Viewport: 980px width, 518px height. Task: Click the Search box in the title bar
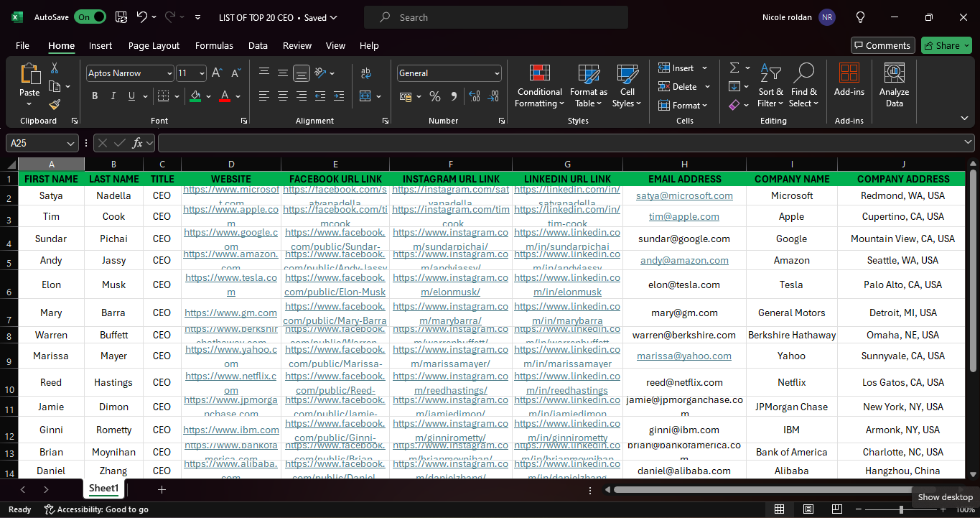click(x=495, y=17)
